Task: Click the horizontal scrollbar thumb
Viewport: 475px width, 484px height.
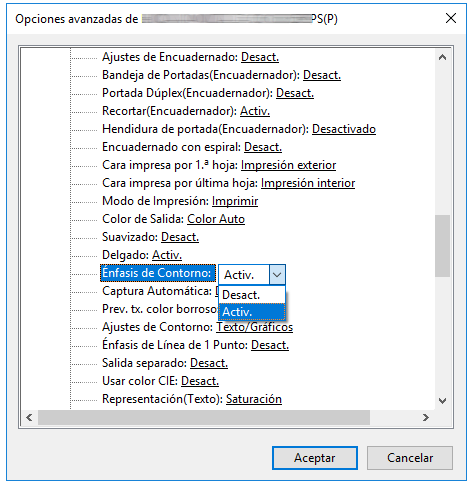Action: coord(204,417)
